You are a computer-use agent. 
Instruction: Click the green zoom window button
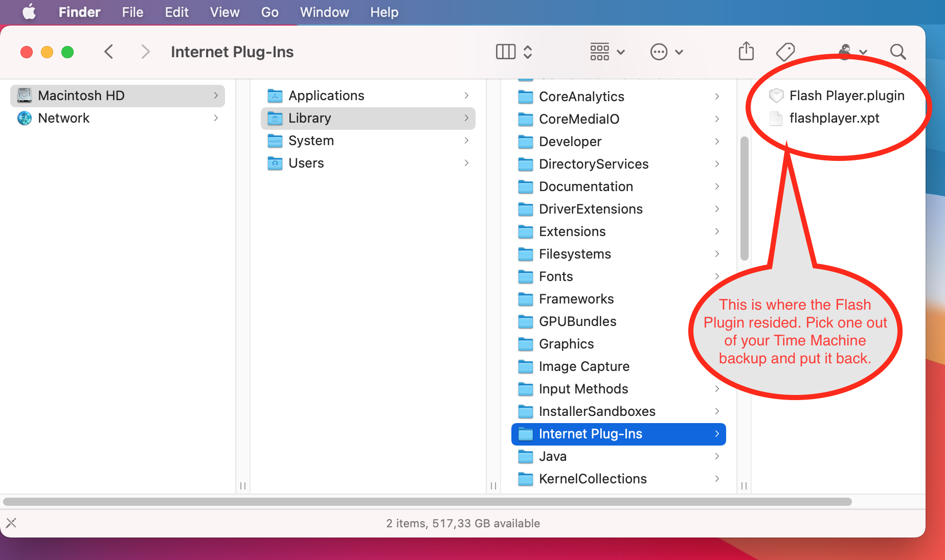pyautogui.click(x=67, y=52)
